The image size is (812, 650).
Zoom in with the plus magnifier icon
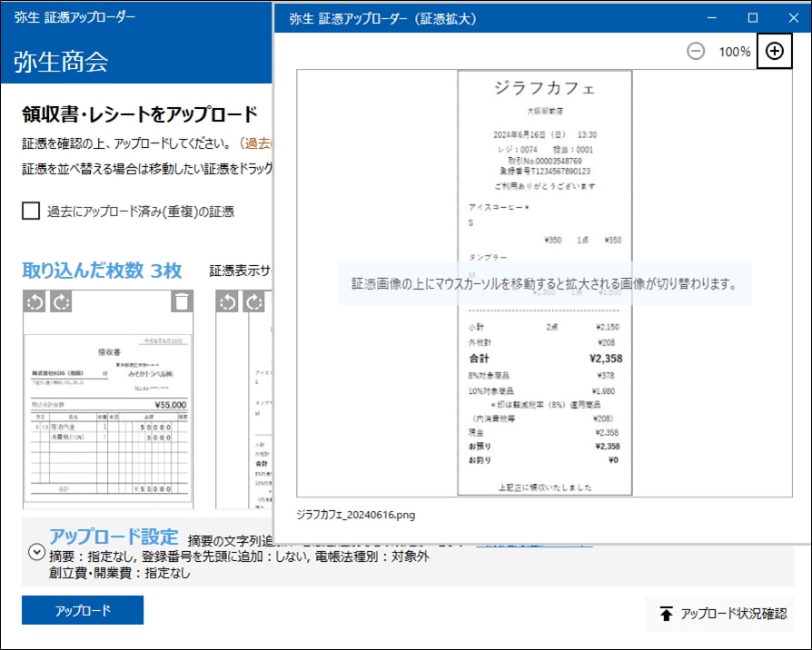[x=774, y=51]
